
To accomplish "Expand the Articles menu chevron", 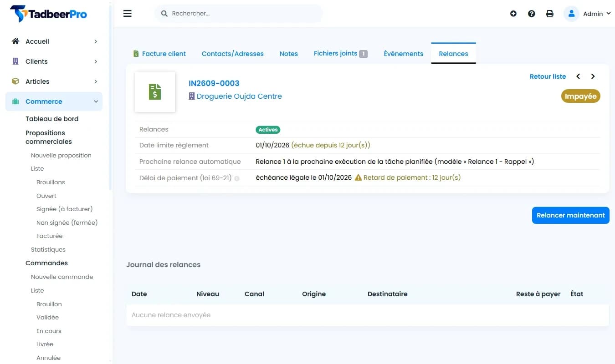I will (x=96, y=81).
